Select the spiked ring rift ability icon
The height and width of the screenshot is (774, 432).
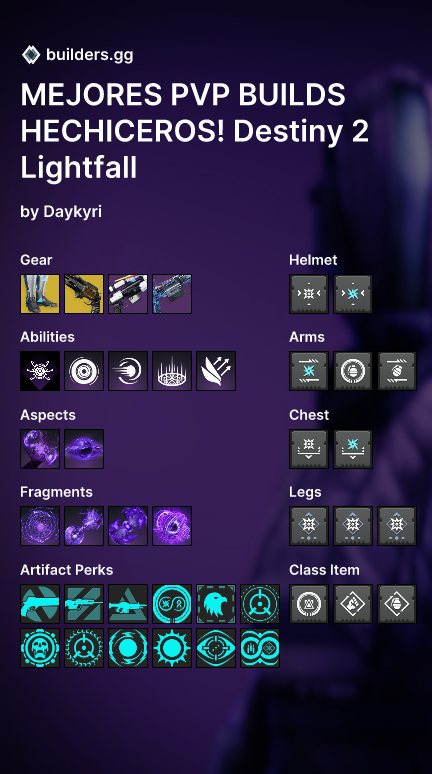(x=172, y=371)
